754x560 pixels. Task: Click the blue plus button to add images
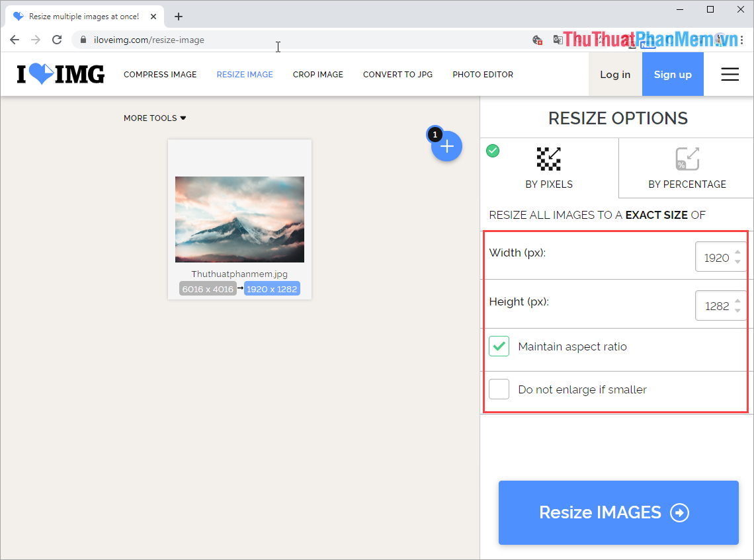pyautogui.click(x=446, y=146)
